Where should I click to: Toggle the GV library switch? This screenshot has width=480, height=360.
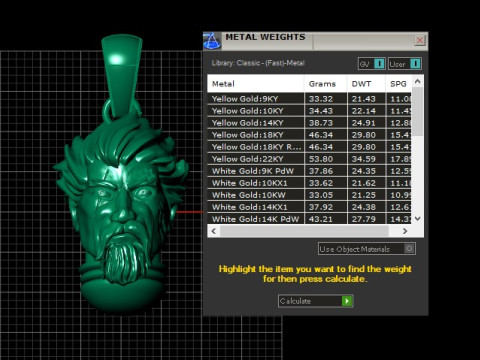point(372,64)
